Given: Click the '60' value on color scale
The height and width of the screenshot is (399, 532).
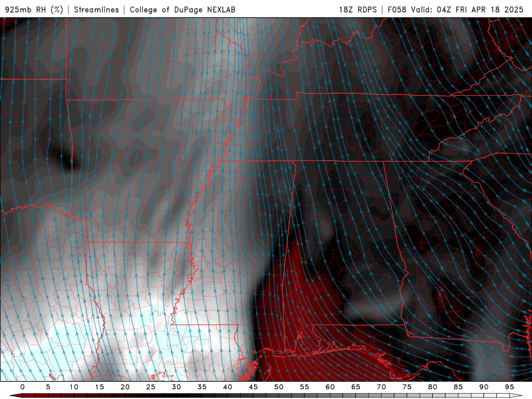Looking at the screenshot, I should click(330, 387).
